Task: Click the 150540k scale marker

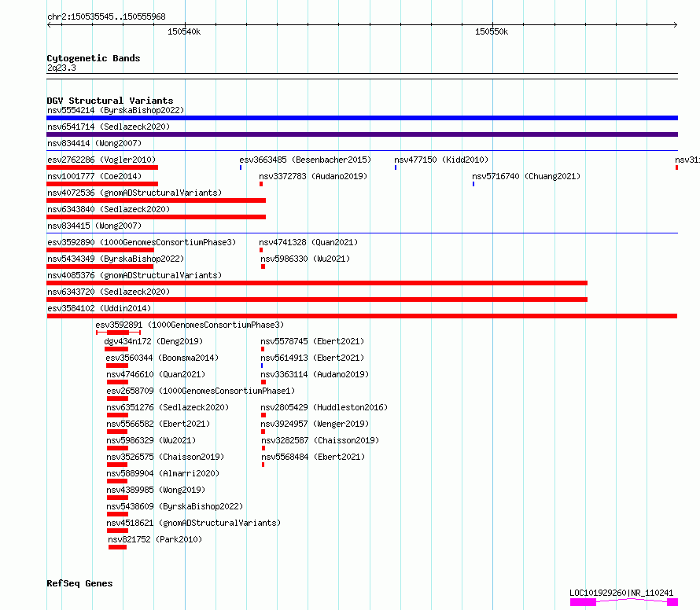Action: 184,31
